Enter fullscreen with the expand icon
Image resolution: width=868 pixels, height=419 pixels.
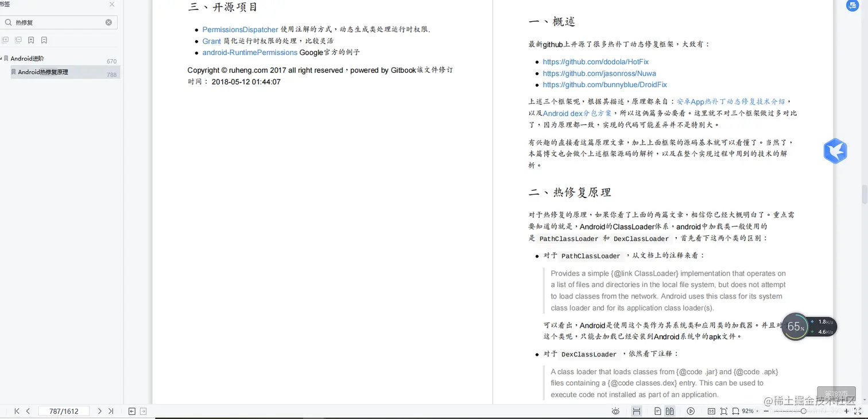pos(857,411)
